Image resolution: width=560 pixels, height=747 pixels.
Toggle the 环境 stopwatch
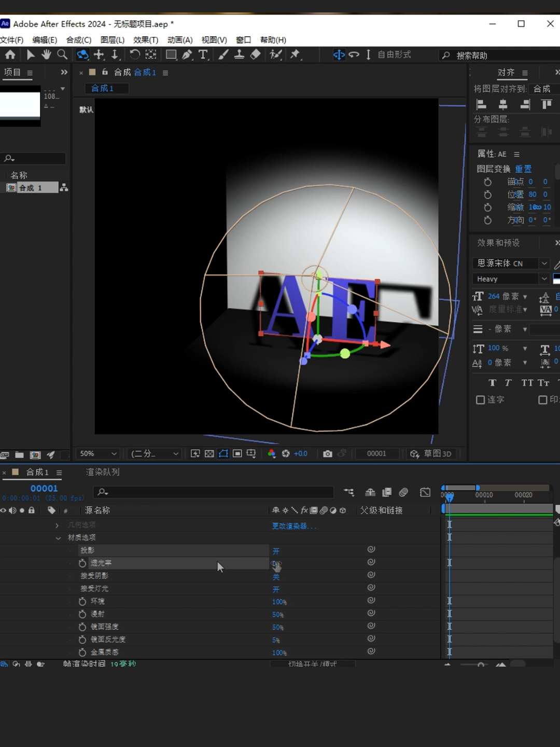(x=82, y=601)
